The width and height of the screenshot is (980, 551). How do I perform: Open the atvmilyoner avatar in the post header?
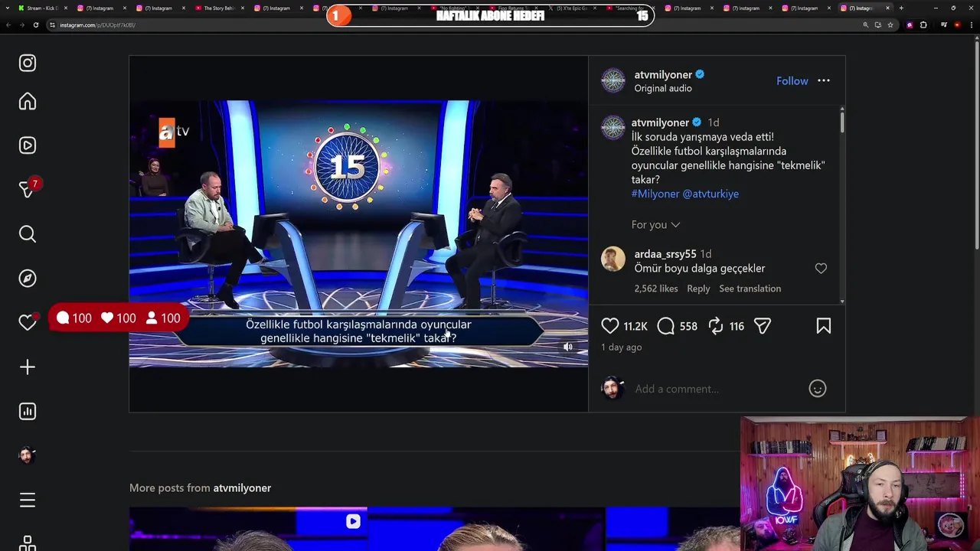612,80
